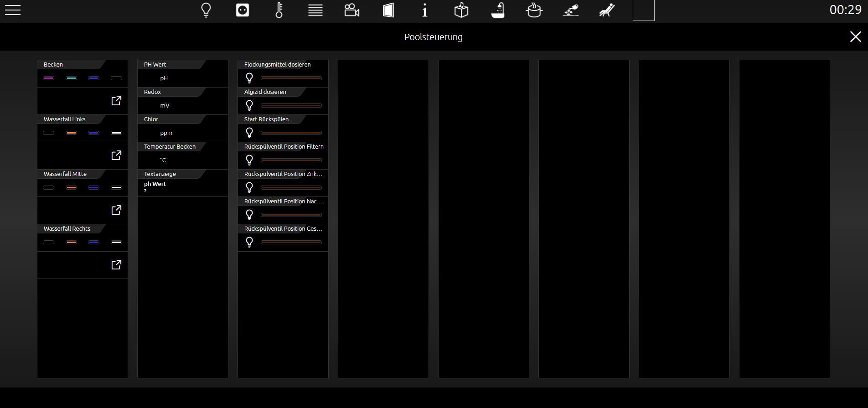Click the PH Wert header label

click(x=155, y=65)
